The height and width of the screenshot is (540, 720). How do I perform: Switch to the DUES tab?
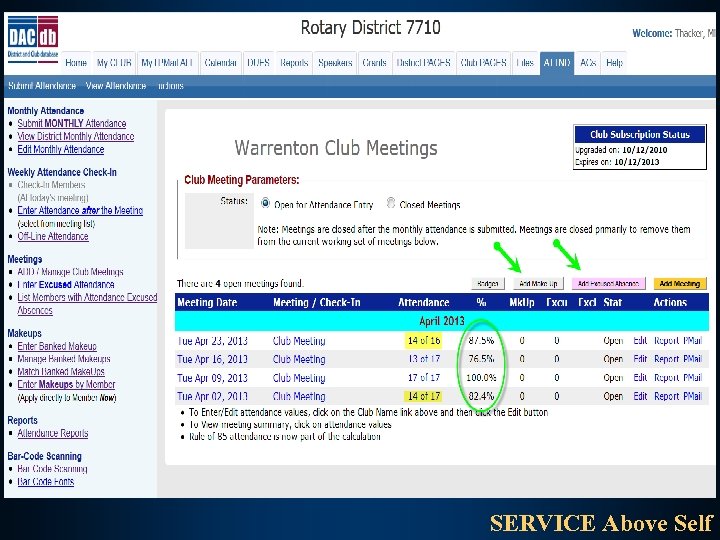click(258, 63)
